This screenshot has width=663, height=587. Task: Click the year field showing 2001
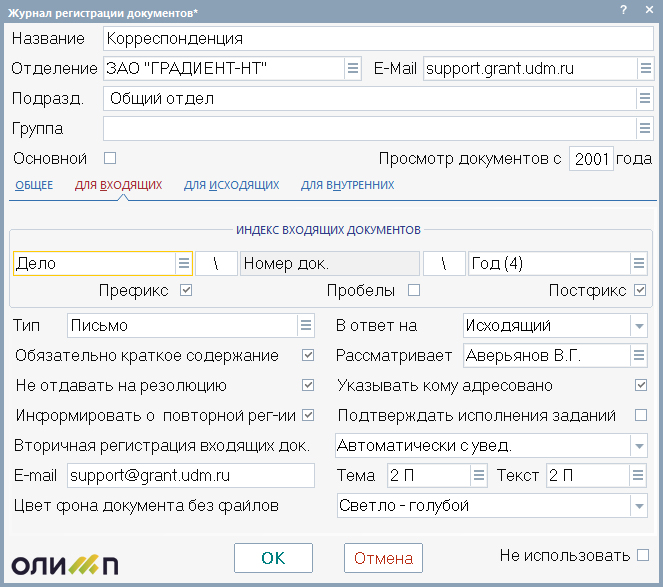[x=591, y=159]
